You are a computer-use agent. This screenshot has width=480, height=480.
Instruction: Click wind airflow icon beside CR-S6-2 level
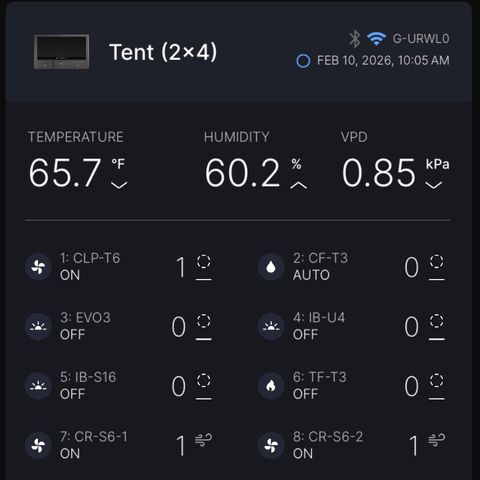point(437,440)
